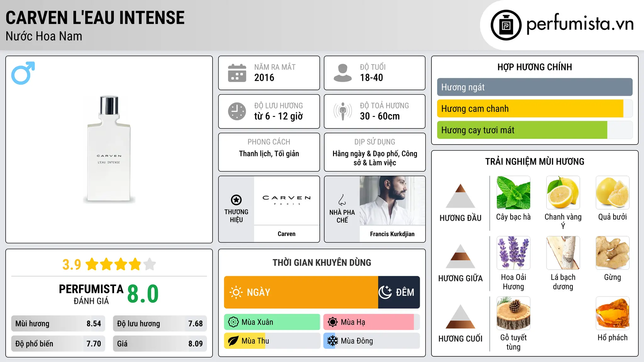Click the perfumista.vn site name
The width and height of the screenshot is (644, 362).
coord(580,25)
